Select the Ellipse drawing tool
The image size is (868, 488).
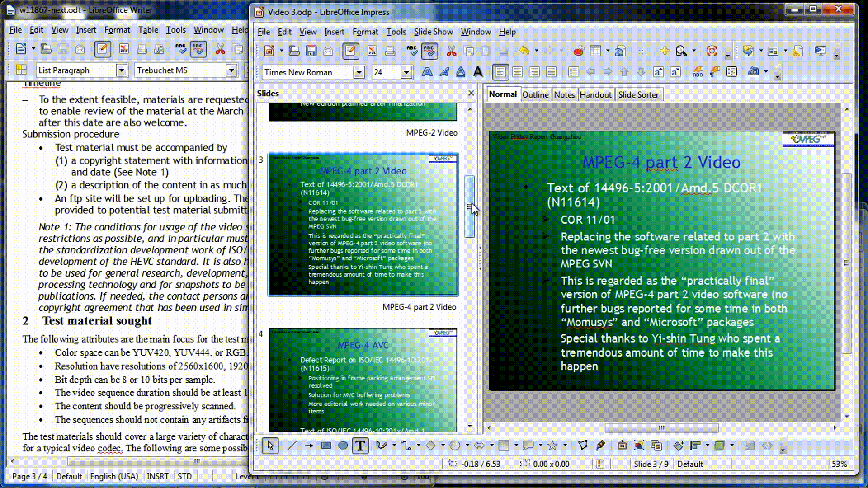click(x=343, y=446)
